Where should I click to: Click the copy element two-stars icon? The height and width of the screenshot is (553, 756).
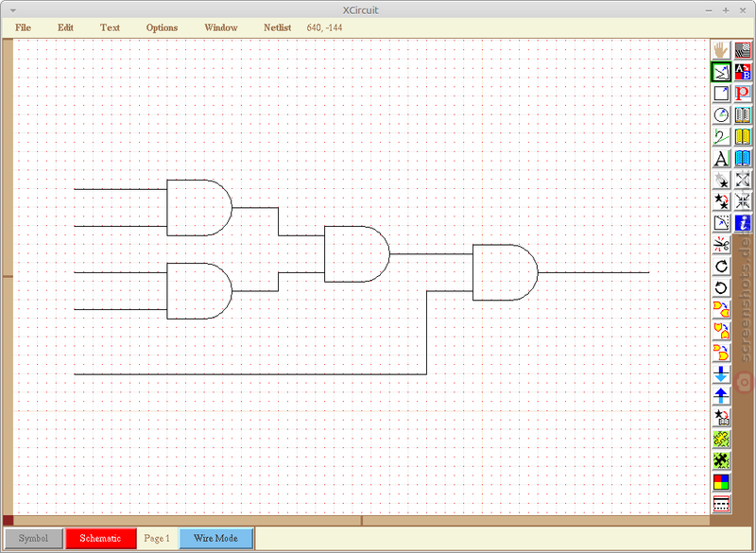pos(721,201)
